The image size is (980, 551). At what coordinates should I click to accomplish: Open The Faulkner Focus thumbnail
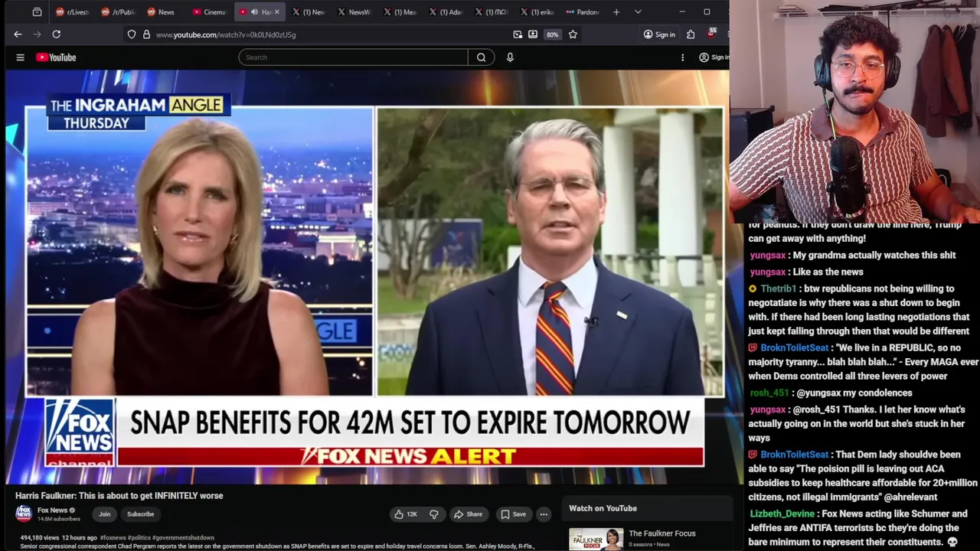click(596, 539)
